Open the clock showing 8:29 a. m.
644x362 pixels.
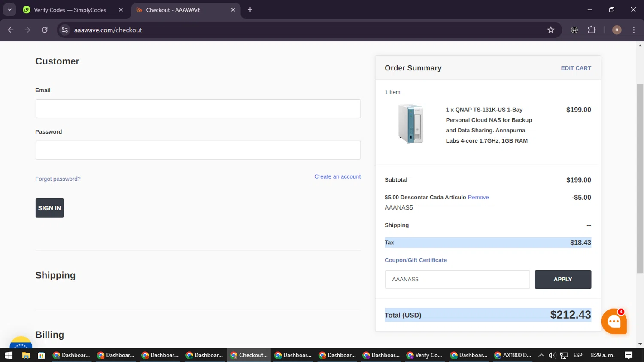click(x=603, y=355)
